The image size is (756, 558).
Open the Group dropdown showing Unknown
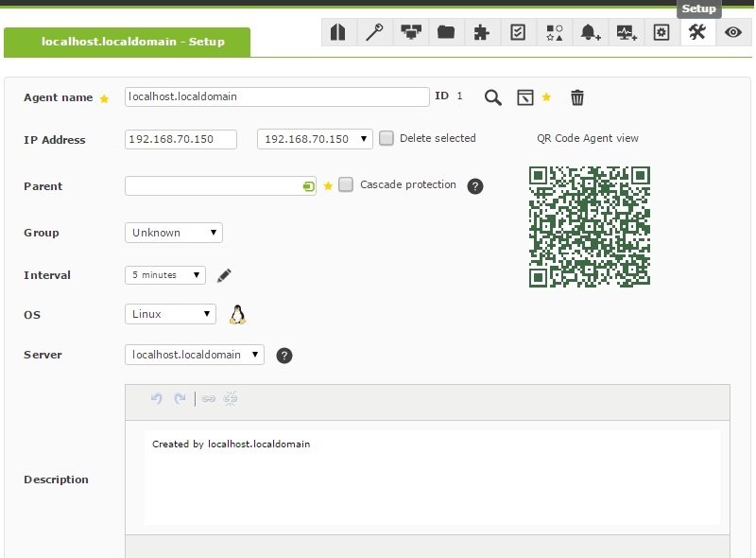pyautogui.click(x=174, y=233)
